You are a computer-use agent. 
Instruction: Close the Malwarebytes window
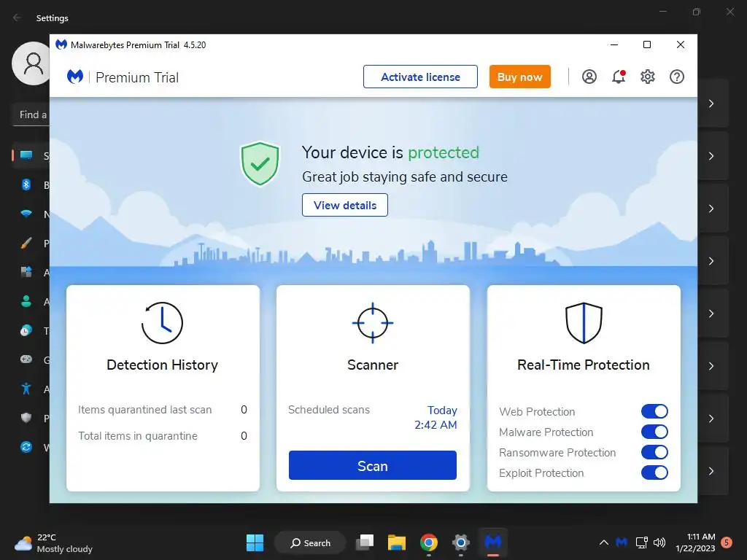point(681,44)
